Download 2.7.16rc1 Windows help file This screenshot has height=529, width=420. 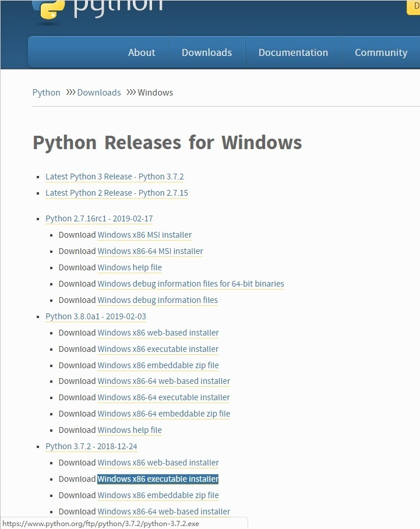click(x=129, y=267)
